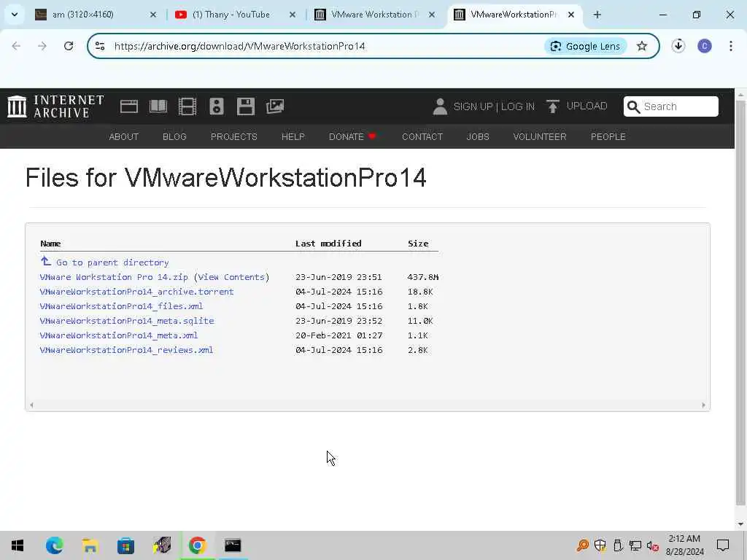Open VMwareWorkstationPro14_meta.sqlite link
This screenshot has height=560, width=747.
tap(127, 321)
